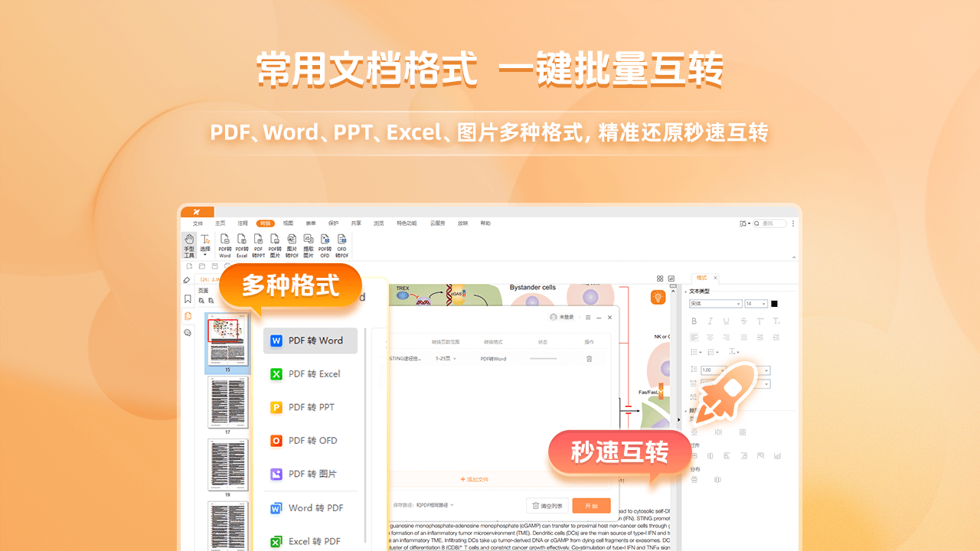Open the 特色功能 tab

[x=407, y=223]
